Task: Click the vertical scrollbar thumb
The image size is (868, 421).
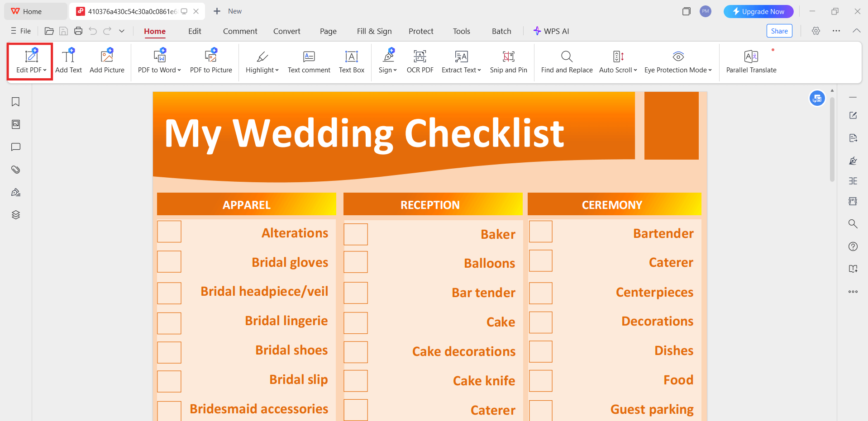Action: [x=832, y=139]
